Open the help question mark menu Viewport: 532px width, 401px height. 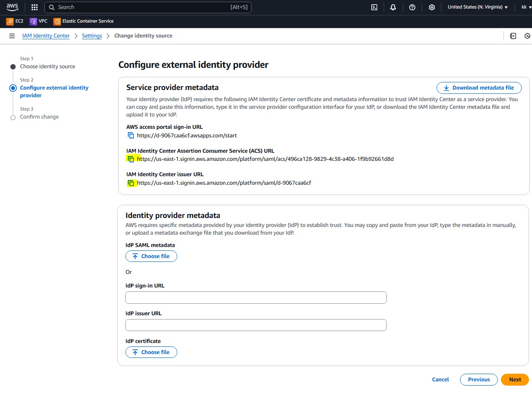click(x=412, y=7)
